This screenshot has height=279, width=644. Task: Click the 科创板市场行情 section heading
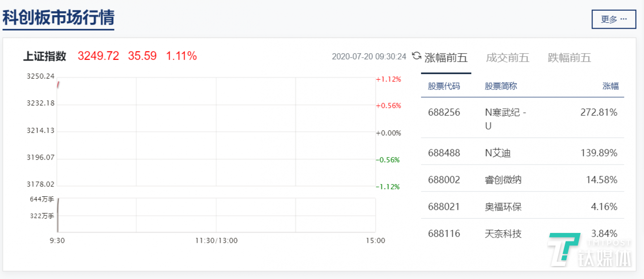[x=59, y=18]
